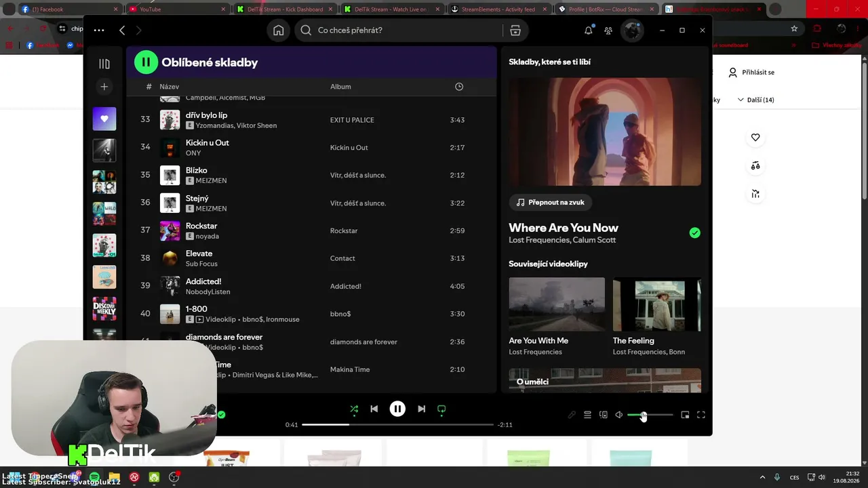Select the track Kickin u Out
Viewport: 868px width, 488px height.
click(208, 143)
